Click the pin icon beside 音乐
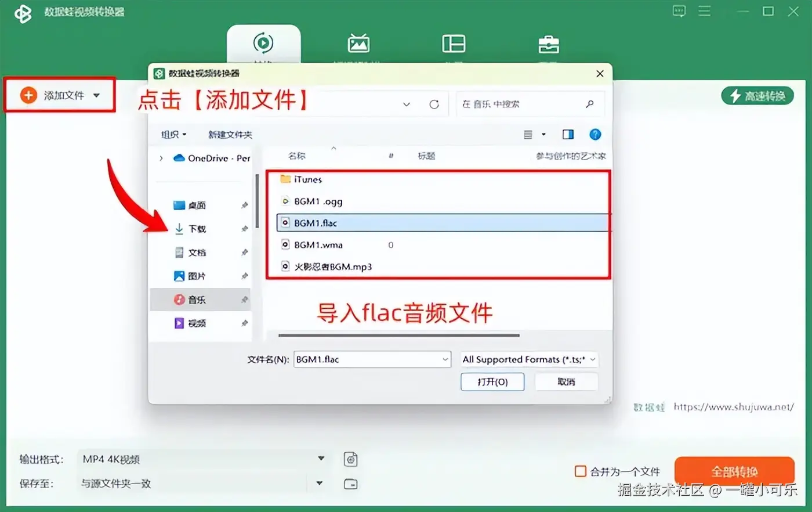 (244, 300)
